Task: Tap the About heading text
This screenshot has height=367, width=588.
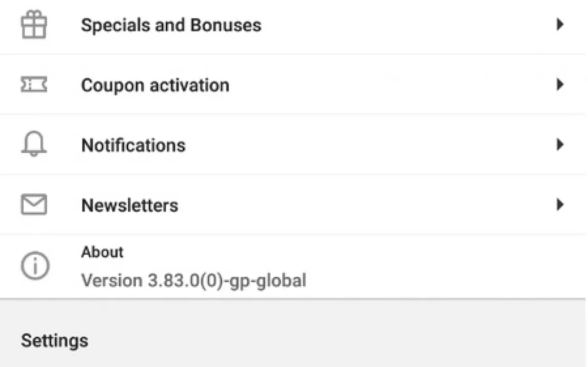Action: tap(102, 252)
